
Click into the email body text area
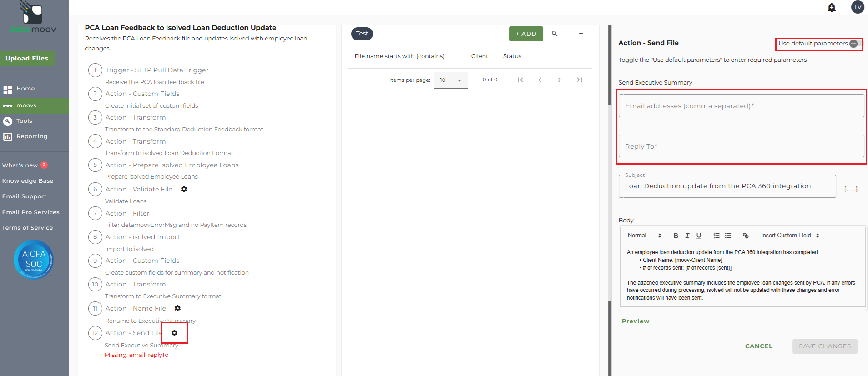tap(742, 276)
